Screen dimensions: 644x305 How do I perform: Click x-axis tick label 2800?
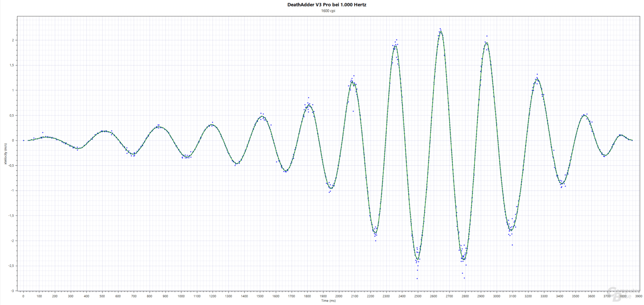pos(465,296)
